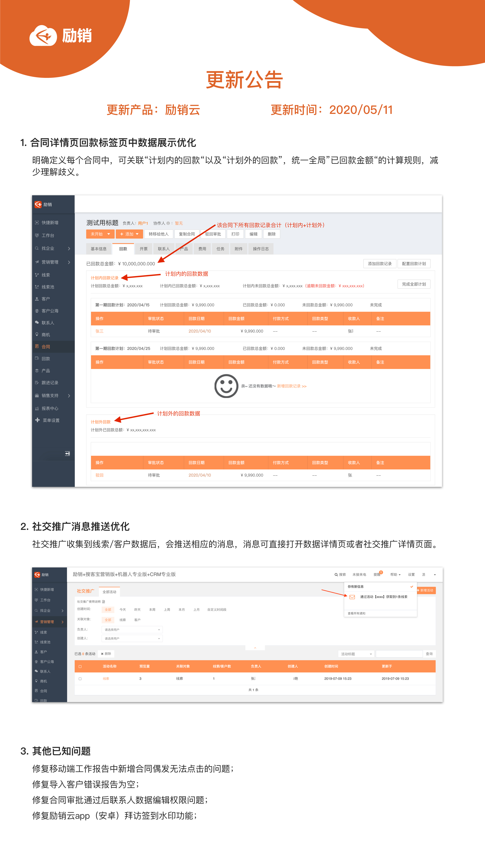Click the 协作人 info icon

pos(168,223)
